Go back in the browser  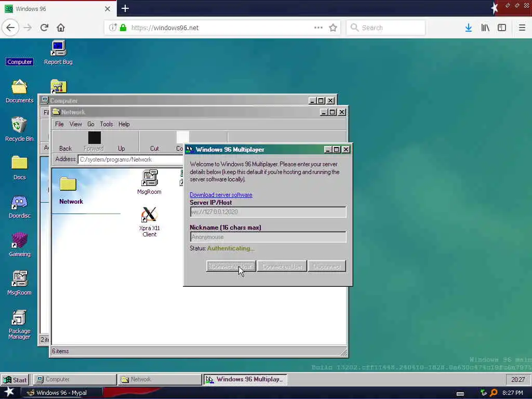[x=10, y=28]
